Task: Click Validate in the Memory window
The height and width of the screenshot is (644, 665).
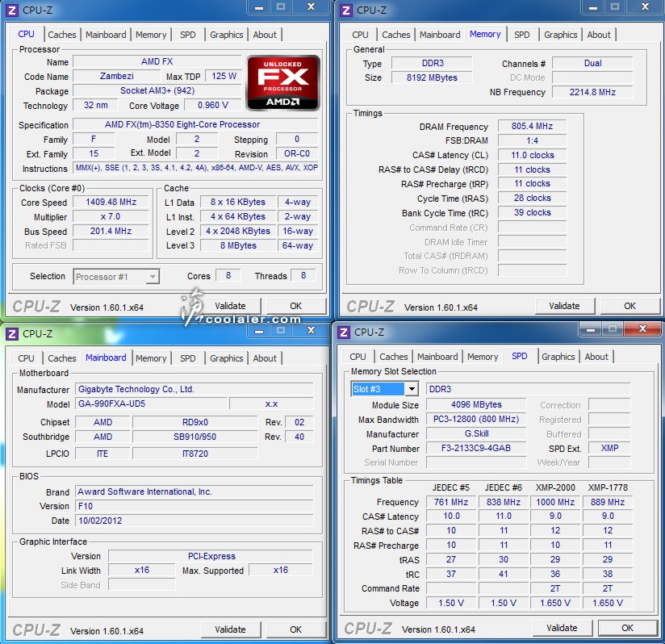Action: coord(564,306)
